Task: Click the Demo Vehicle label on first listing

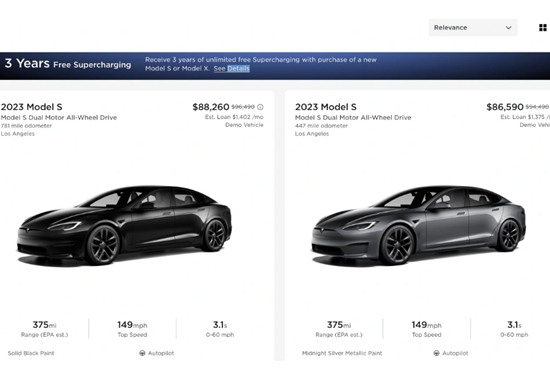Action: (x=244, y=125)
